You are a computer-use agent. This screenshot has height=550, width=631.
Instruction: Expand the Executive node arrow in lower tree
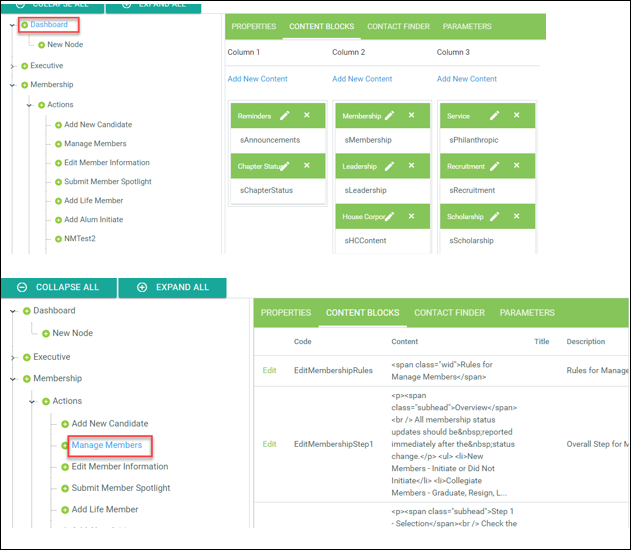[x=12, y=357]
